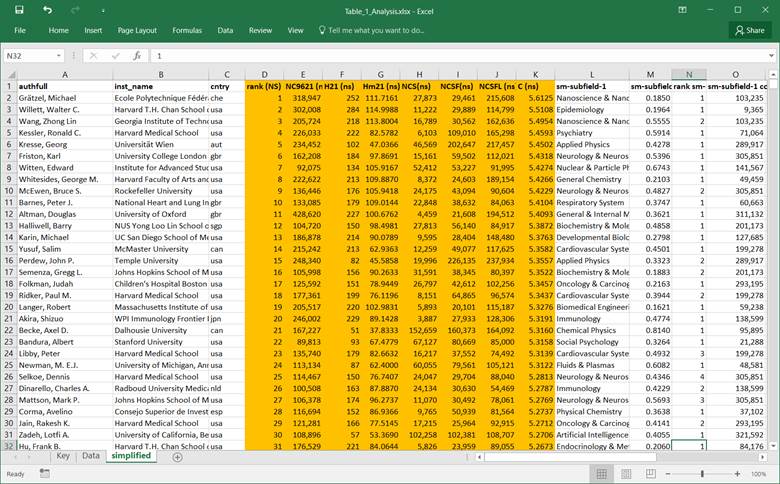780x484 pixels.
Task: Click the macro recording icon in status bar
Action: coord(44,473)
